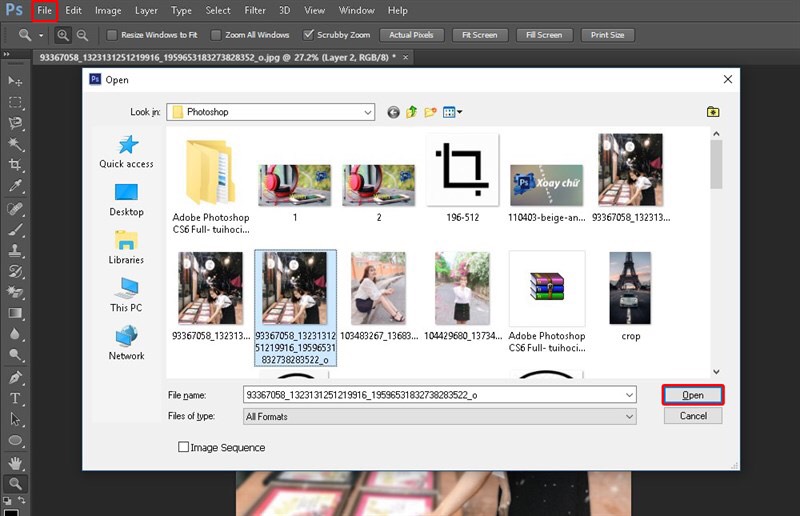Click the Zoom In icon in options bar
This screenshot has height=516, width=800.
coord(63,35)
